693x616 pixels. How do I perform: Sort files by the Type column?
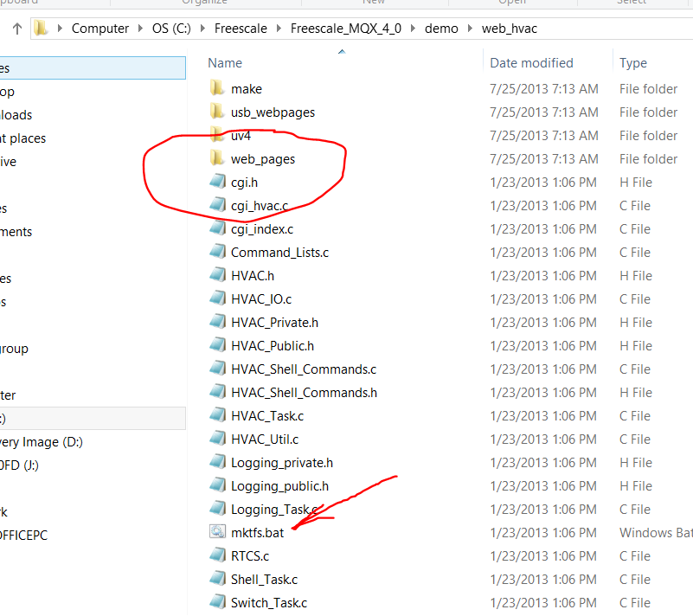[633, 63]
